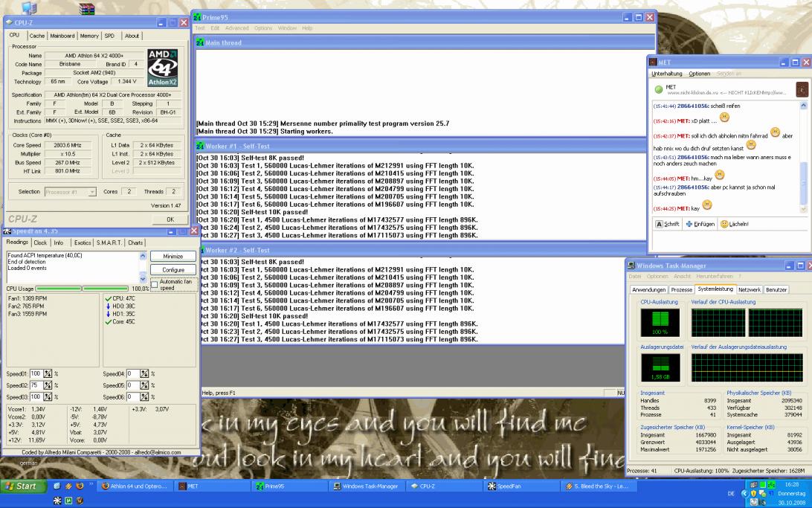This screenshot has width=812, height=508.
Task: Click the Start button
Action: click(x=23, y=486)
